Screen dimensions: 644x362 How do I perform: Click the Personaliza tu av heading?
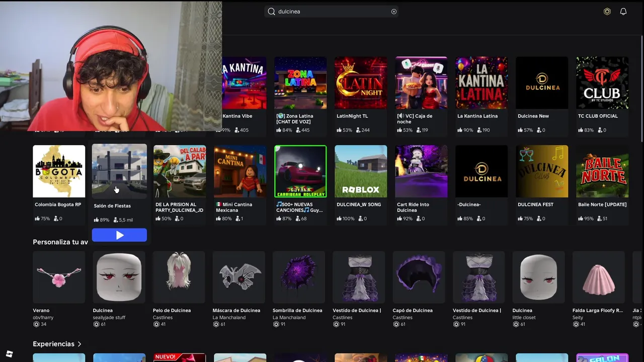[x=60, y=242]
